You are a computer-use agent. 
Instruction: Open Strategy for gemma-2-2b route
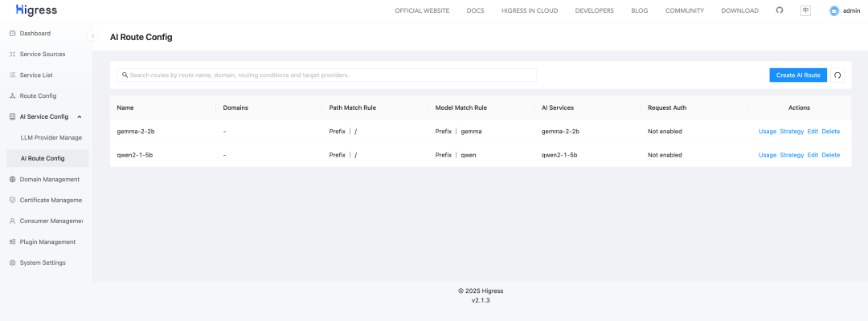[x=792, y=132]
